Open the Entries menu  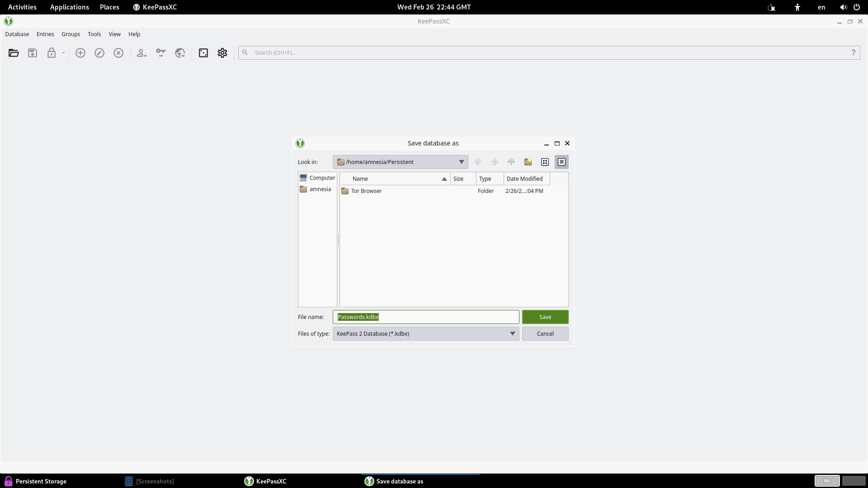coord(45,34)
